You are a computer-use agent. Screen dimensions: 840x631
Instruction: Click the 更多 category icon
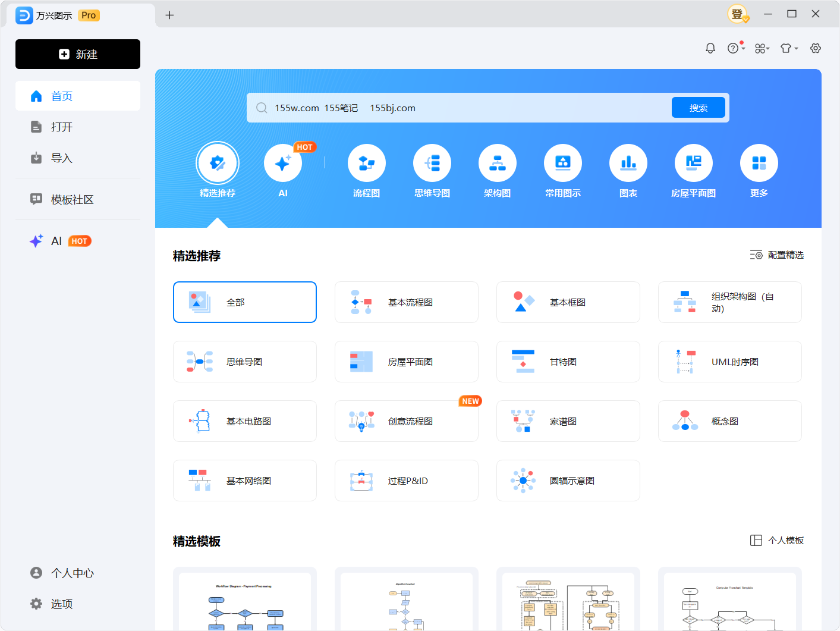click(x=759, y=163)
